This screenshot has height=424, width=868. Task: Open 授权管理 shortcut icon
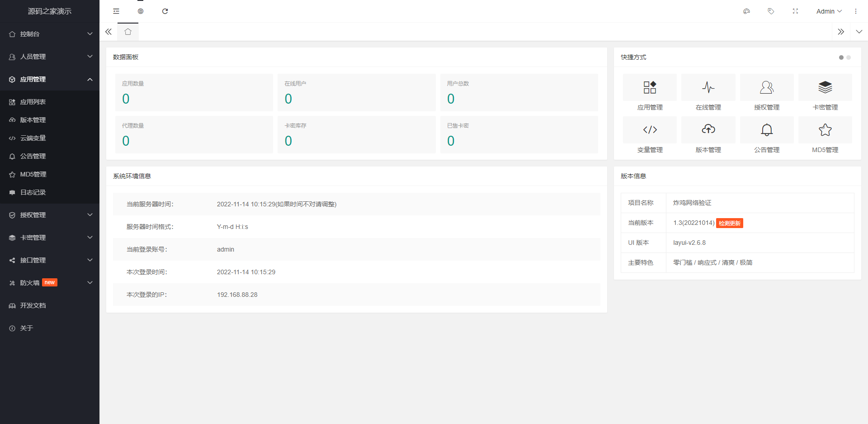pyautogui.click(x=767, y=87)
